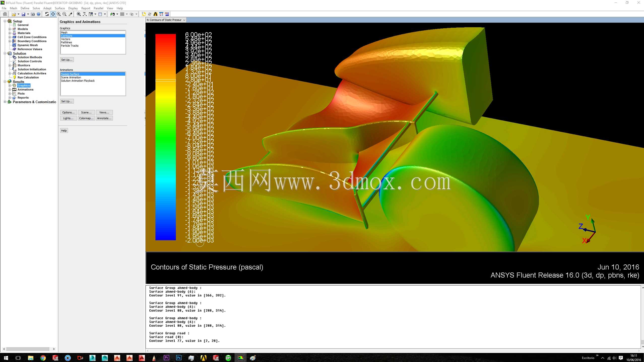Viewport: 644px width, 362px height.
Task: Open the Solve menu
Action: [36, 8]
